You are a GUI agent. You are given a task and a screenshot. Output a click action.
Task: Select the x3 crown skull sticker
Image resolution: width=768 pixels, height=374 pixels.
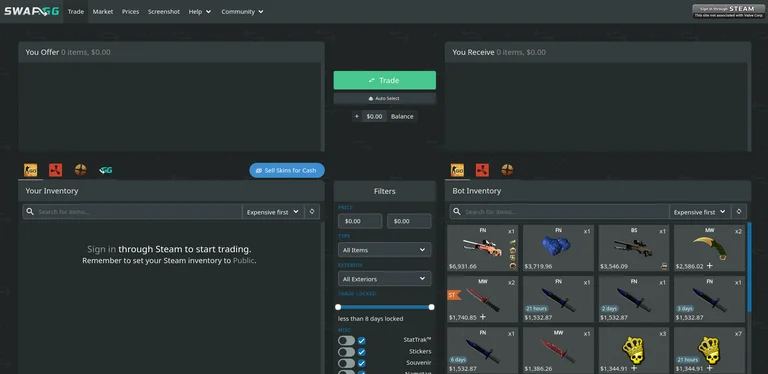tap(634, 351)
